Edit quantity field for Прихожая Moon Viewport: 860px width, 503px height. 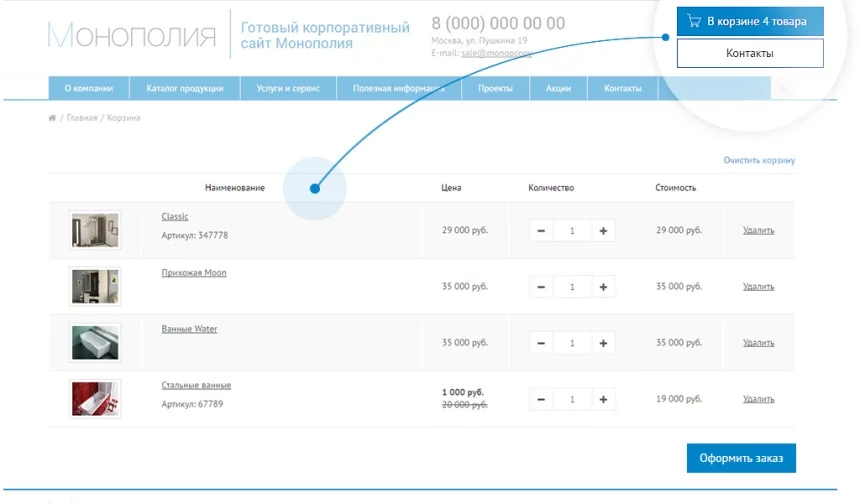[x=572, y=287]
